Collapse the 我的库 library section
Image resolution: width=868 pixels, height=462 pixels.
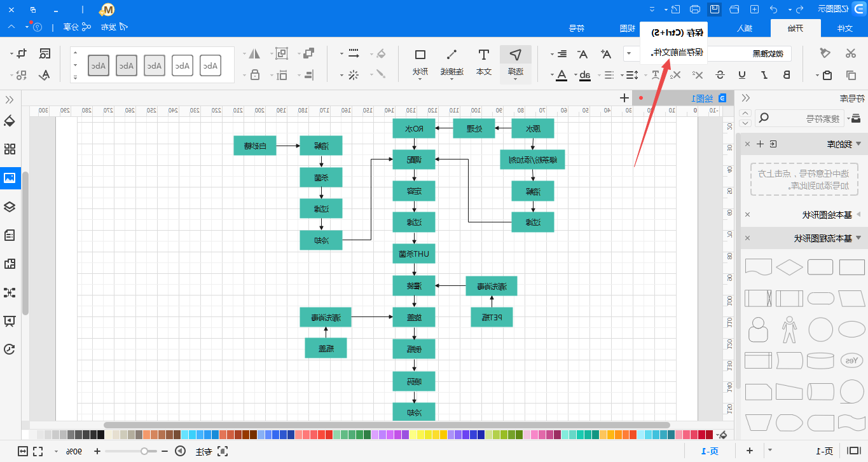pyautogui.click(x=858, y=144)
